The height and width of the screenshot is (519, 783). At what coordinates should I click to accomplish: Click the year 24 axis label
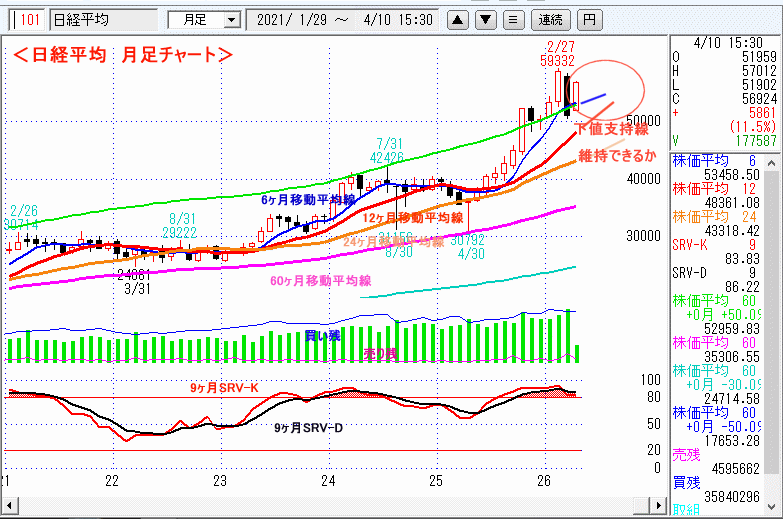tap(328, 481)
